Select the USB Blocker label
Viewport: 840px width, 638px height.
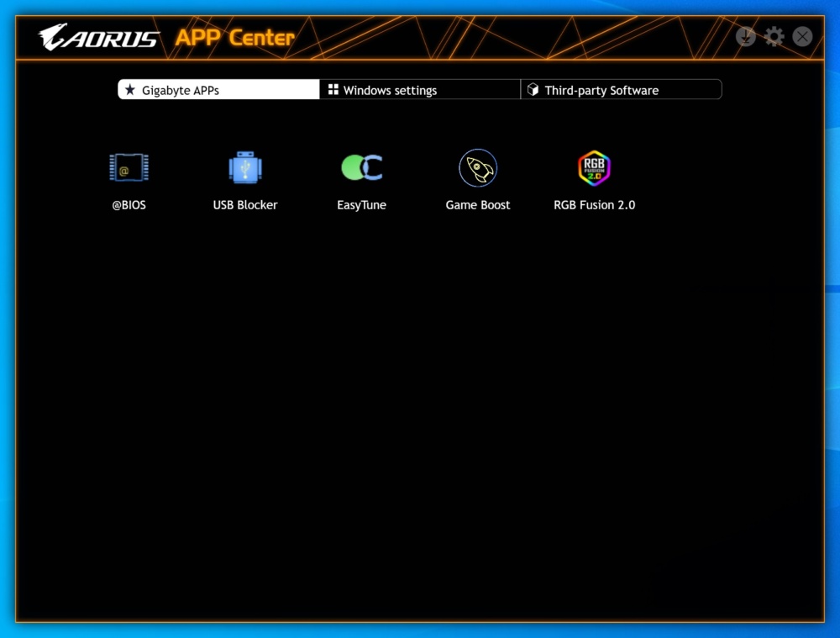pyautogui.click(x=245, y=205)
